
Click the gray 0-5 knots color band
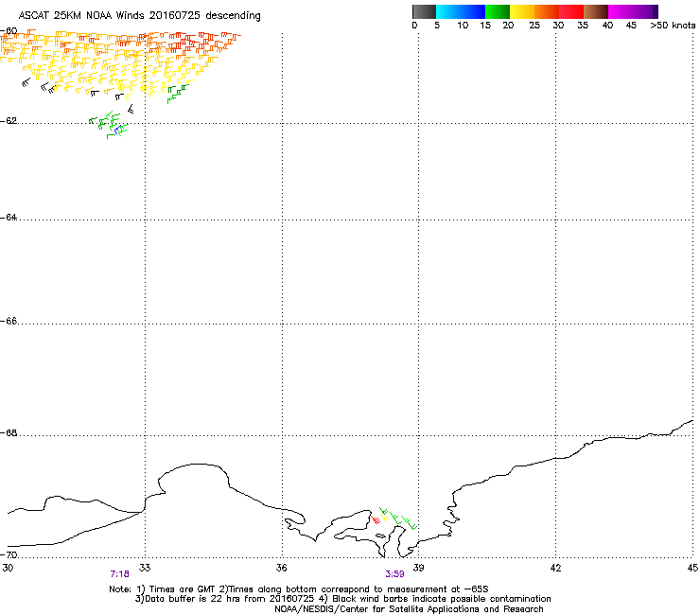tap(424, 11)
